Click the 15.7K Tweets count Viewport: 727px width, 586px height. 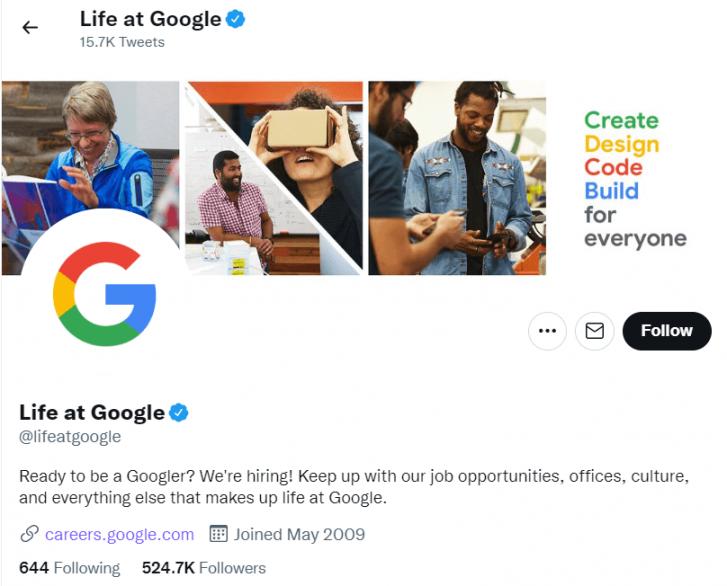122,42
